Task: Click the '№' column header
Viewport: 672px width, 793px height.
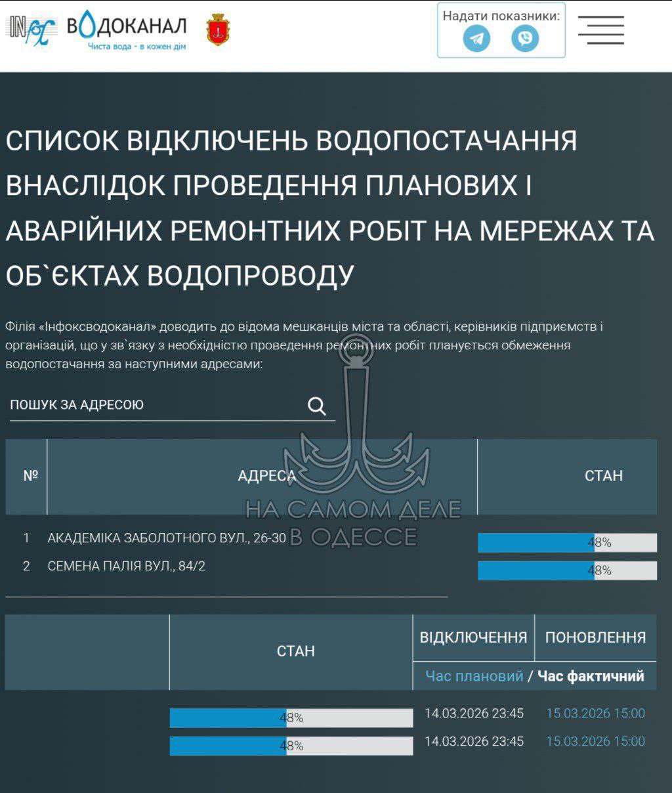Action: (x=30, y=476)
